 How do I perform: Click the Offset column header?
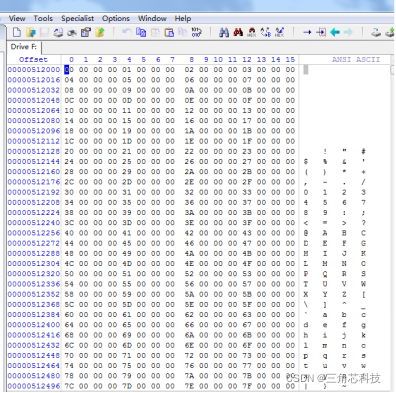(x=33, y=60)
